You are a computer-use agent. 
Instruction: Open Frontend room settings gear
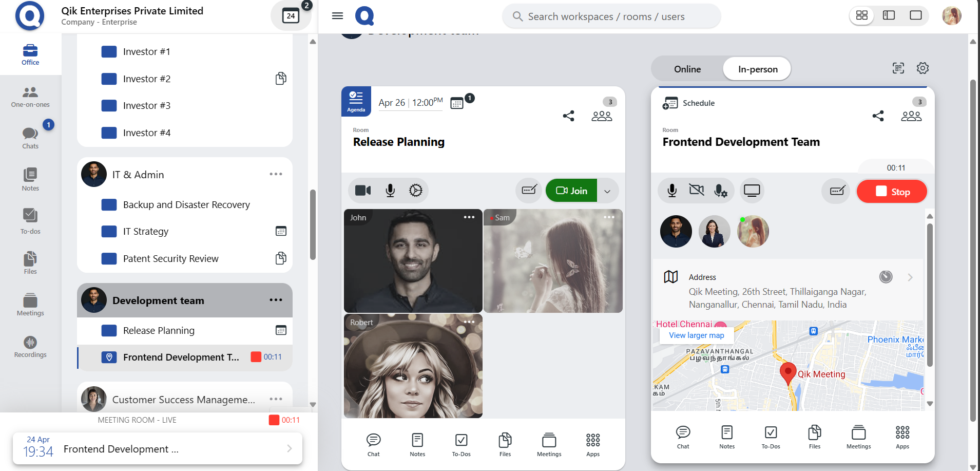point(923,68)
